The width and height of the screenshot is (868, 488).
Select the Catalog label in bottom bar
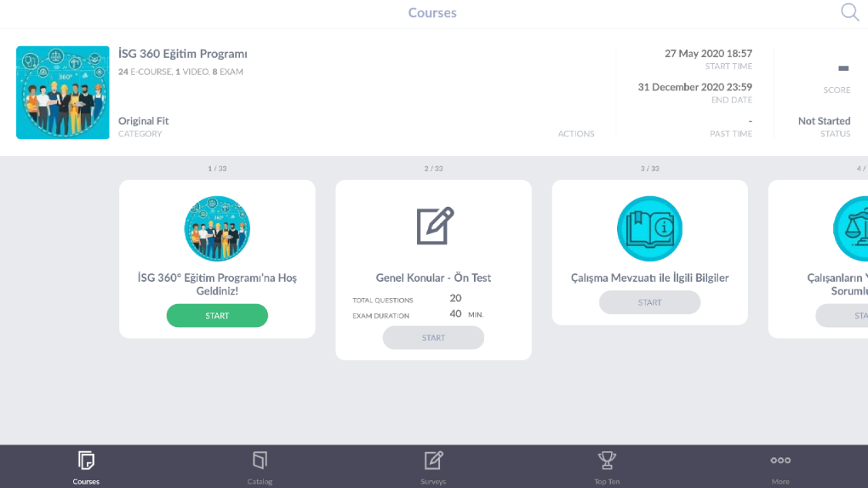259,481
